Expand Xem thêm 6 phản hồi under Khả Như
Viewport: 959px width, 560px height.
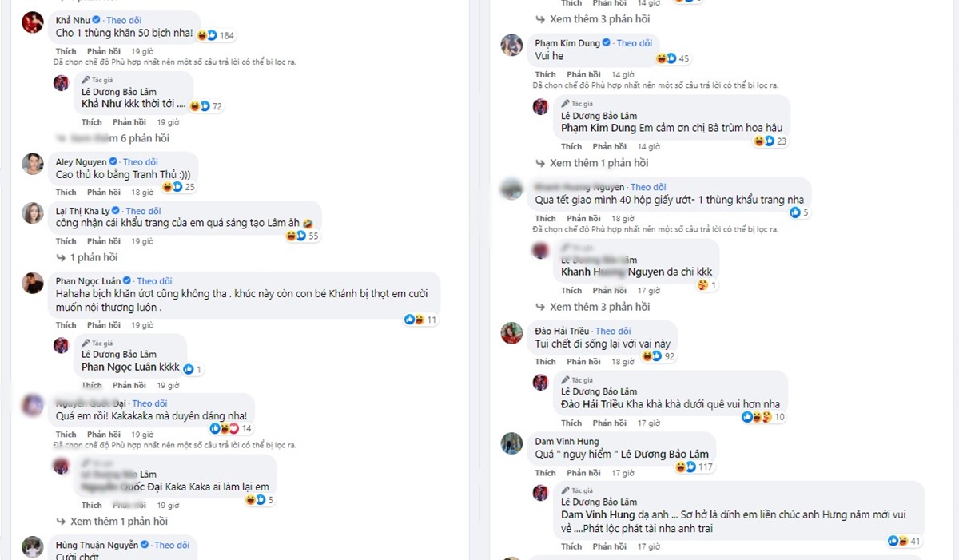click(x=119, y=139)
